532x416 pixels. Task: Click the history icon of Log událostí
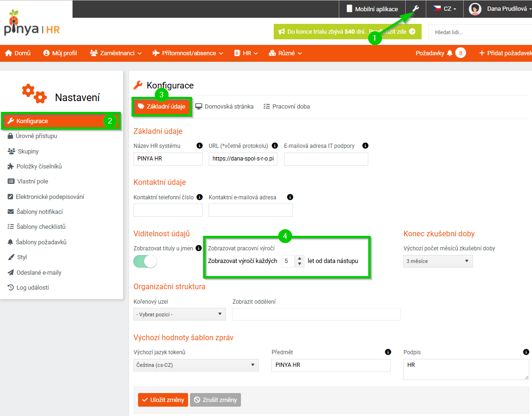tap(10, 287)
